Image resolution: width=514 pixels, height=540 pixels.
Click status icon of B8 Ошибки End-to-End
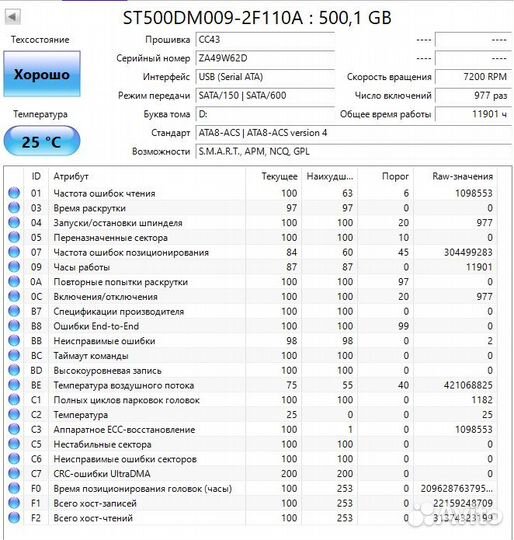point(14,326)
